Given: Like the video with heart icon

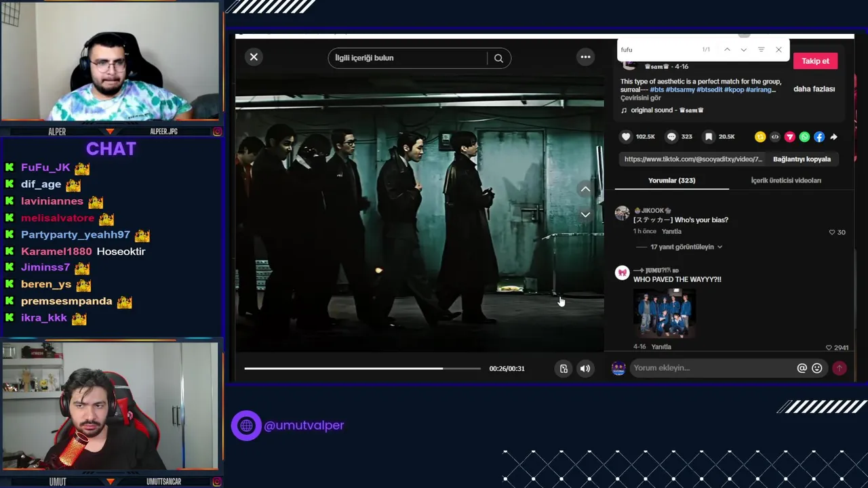Looking at the screenshot, I should point(626,137).
